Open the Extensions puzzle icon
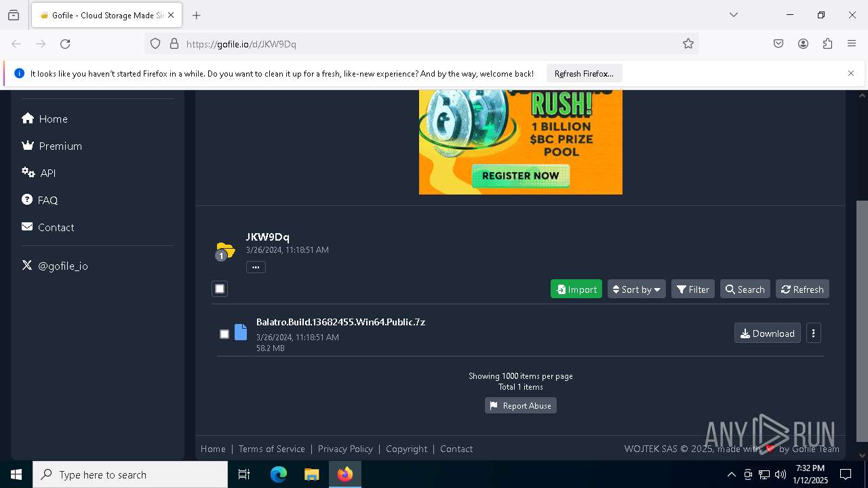The image size is (868, 488). tap(827, 44)
